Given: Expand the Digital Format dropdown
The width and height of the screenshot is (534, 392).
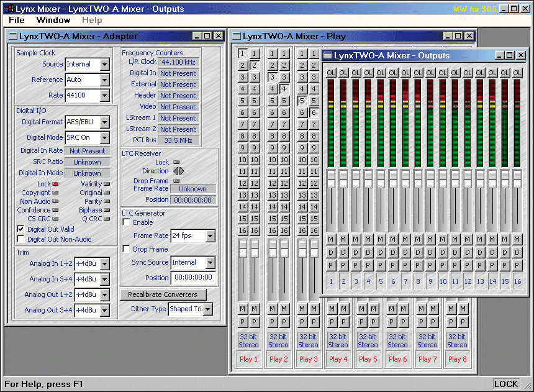Looking at the screenshot, I should (104, 122).
